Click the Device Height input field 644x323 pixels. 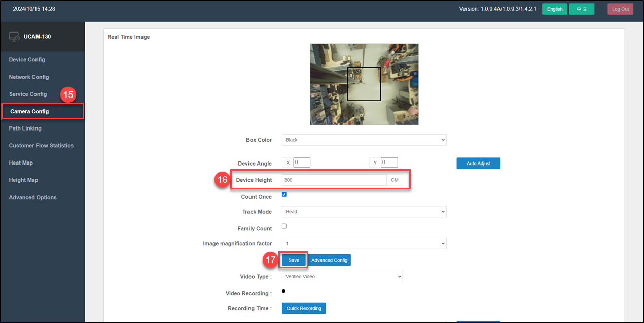point(335,180)
